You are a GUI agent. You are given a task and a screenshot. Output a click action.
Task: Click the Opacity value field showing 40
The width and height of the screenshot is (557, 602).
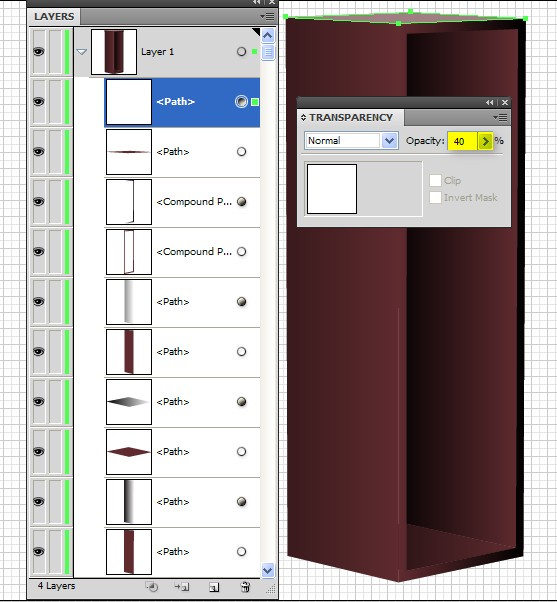point(463,141)
